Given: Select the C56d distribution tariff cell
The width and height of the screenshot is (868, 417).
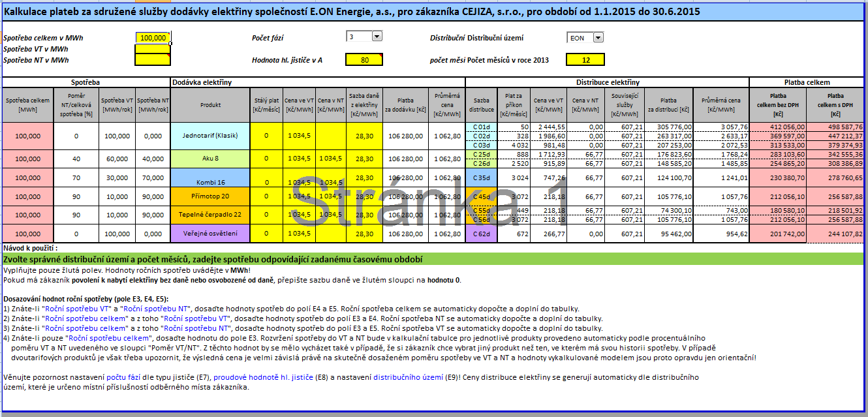Looking at the screenshot, I should pyautogui.click(x=482, y=220).
